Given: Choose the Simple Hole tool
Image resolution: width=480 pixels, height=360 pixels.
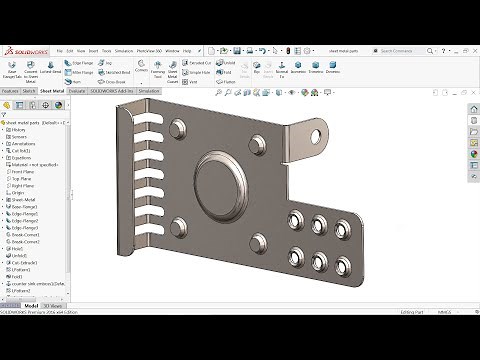Looking at the screenshot, I should (196, 72).
